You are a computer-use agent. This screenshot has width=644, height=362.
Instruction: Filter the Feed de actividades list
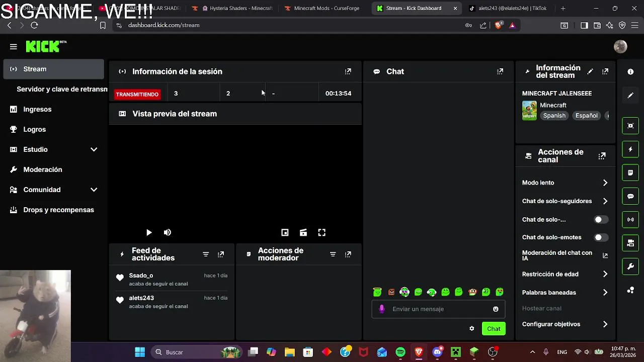tap(206, 254)
